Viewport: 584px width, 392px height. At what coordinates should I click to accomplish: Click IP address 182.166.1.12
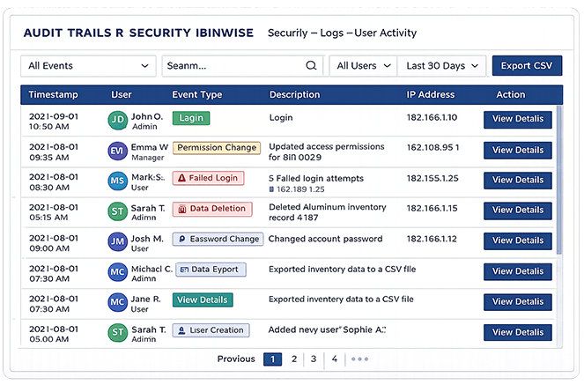point(432,240)
